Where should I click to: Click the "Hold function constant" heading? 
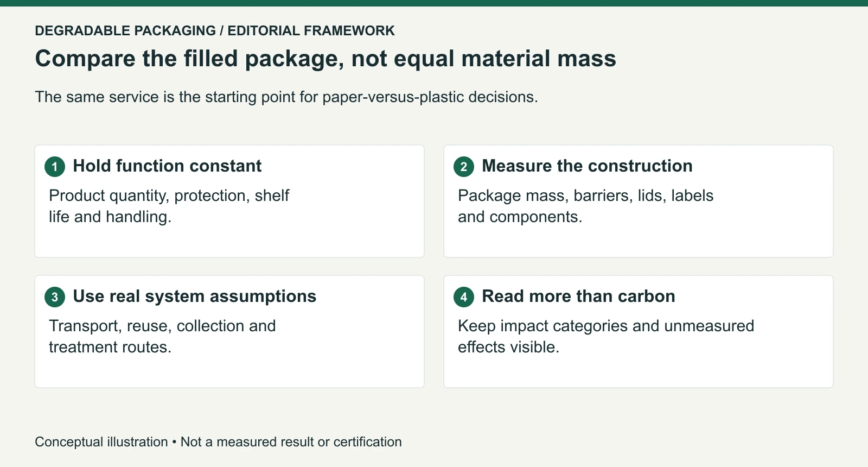(167, 166)
